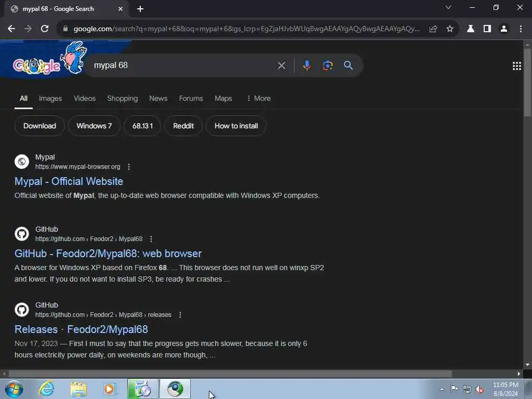Open Action Center flag icon

[x=454, y=389]
